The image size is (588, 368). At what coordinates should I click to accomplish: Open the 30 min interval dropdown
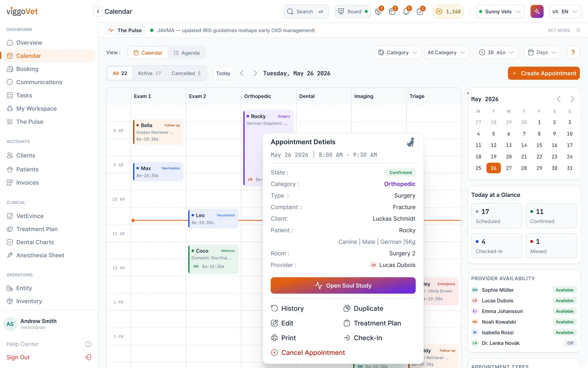point(496,52)
